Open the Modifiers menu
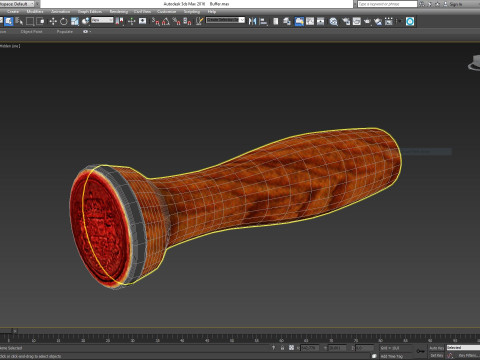The width and height of the screenshot is (480, 360). 35,12
